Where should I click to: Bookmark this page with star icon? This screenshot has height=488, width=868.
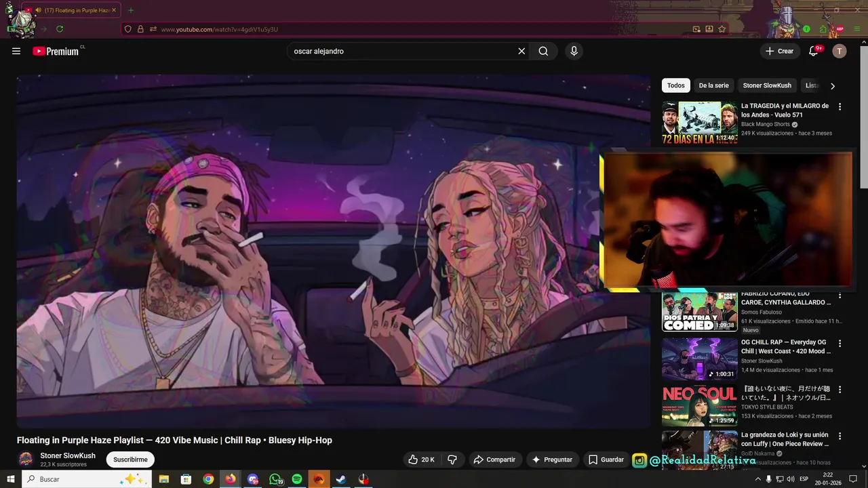[x=722, y=29]
